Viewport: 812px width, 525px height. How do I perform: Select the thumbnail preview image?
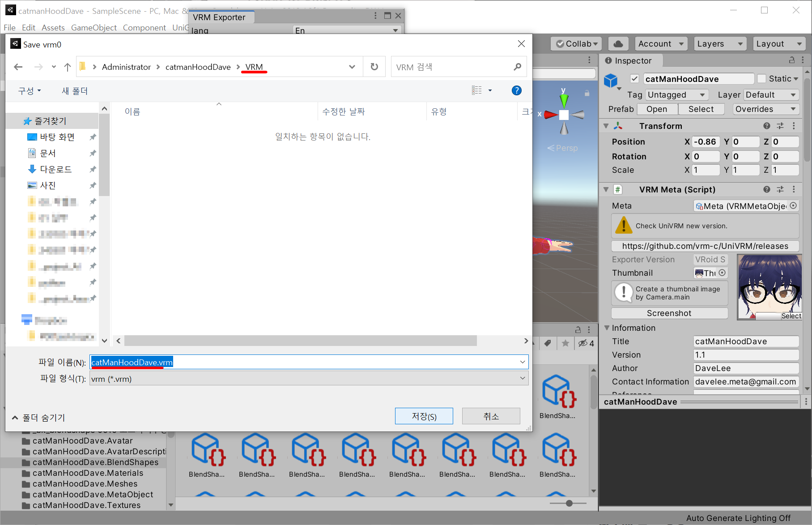coord(769,287)
